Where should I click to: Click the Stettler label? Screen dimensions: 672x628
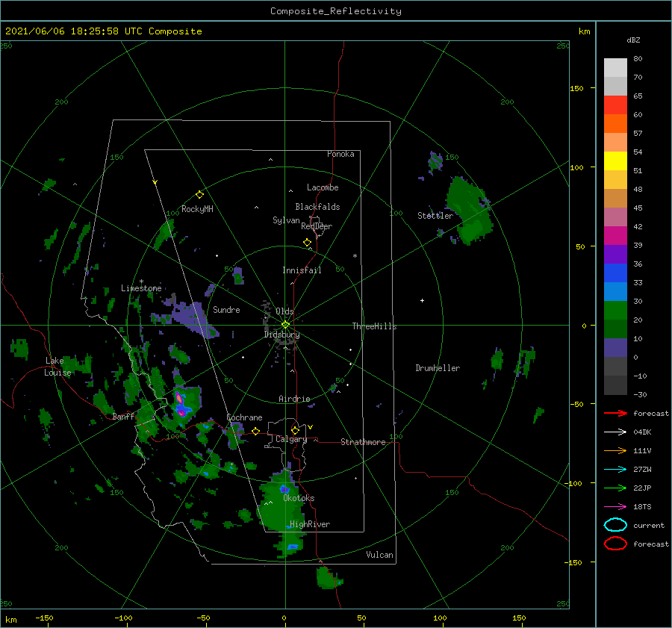coord(435,216)
